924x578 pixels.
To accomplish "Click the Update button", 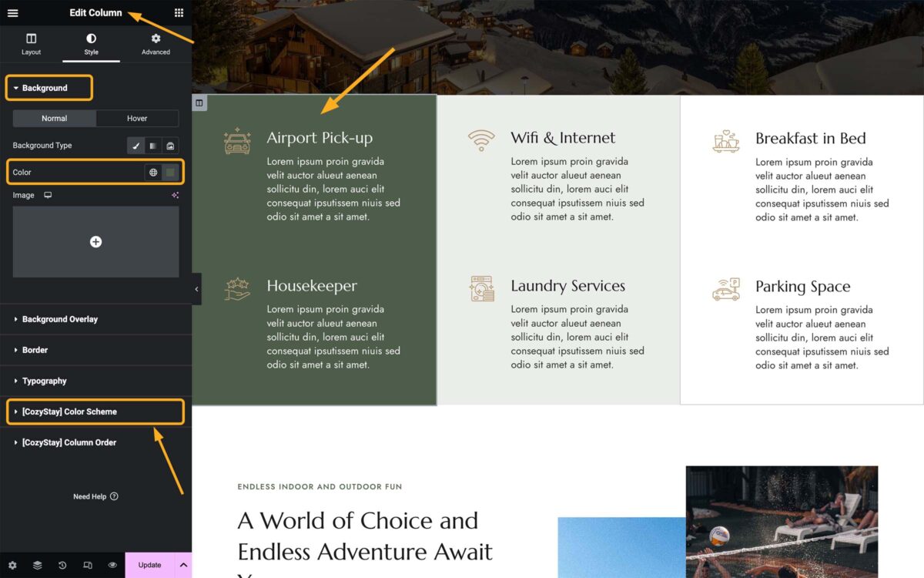I will (x=149, y=565).
